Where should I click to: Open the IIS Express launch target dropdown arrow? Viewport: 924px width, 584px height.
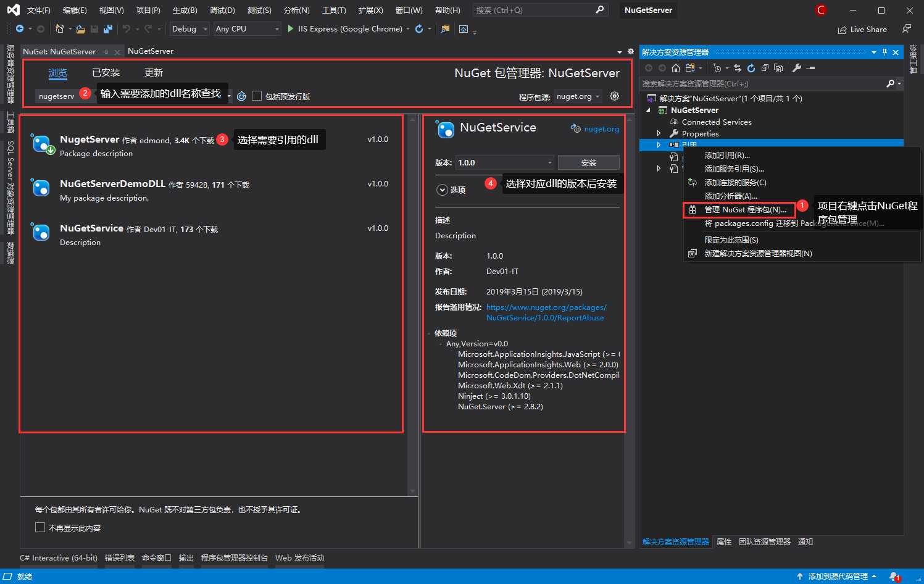coord(408,29)
